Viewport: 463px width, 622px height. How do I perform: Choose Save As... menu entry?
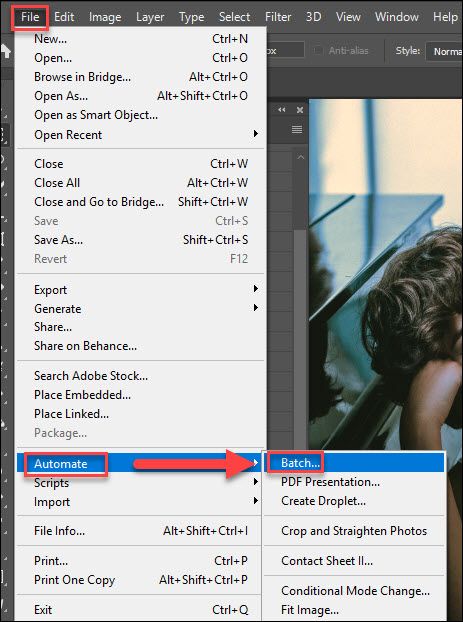pyautogui.click(x=140, y=240)
